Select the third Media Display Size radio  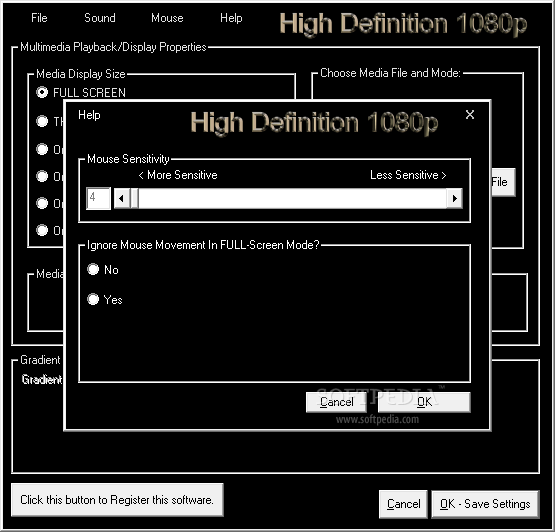click(42, 149)
